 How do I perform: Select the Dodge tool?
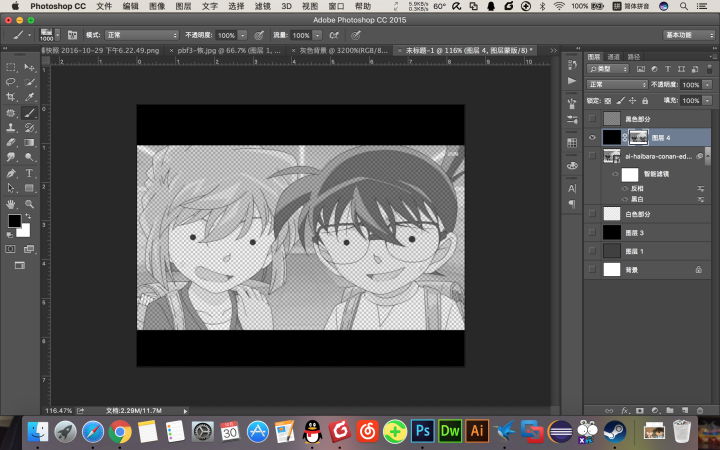point(29,157)
